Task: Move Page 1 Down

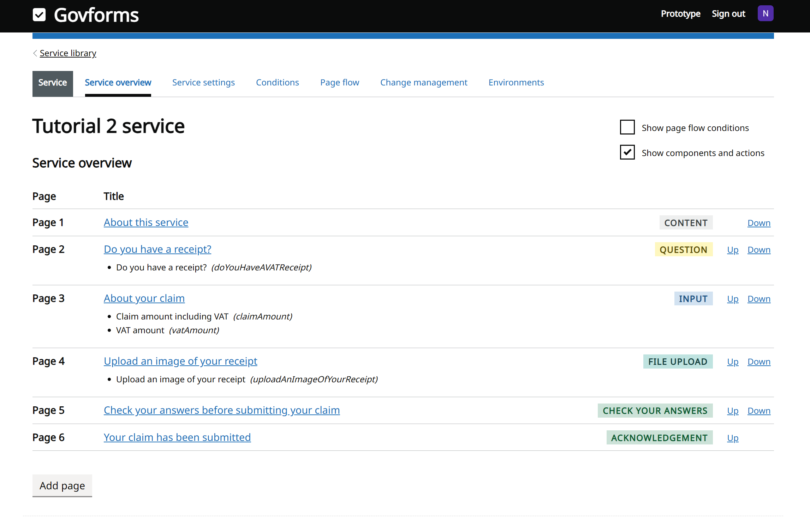Action: coord(759,223)
